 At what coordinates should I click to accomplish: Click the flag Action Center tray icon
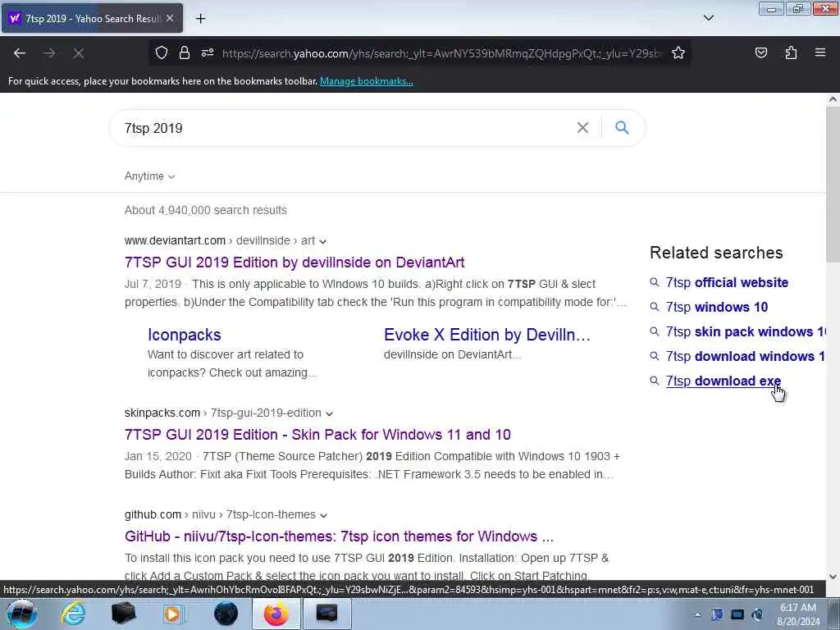(717, 614)
